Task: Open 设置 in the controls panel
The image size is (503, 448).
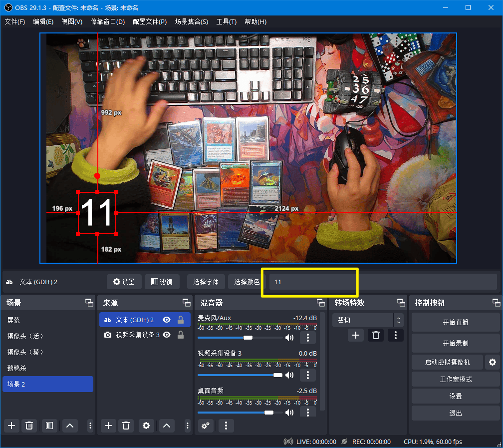Action: (x=456, y=396)
